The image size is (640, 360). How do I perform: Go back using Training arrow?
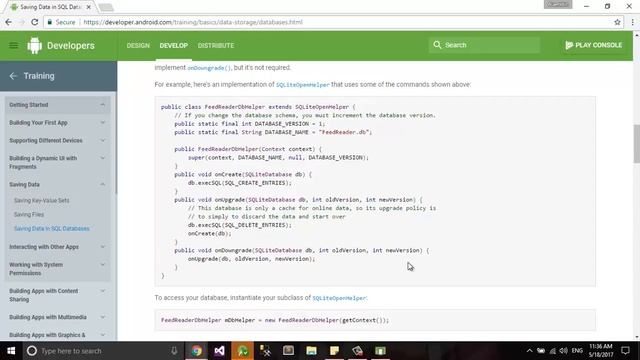coord(13,76)
